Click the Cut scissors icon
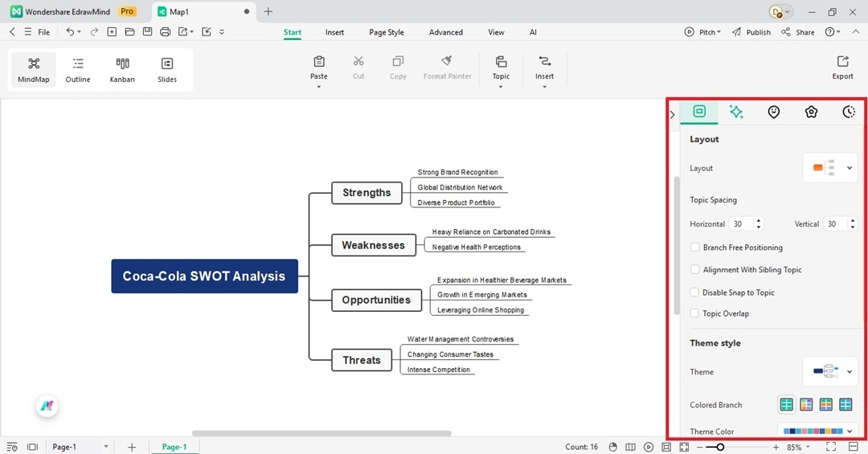868x454 pixels. point(358,61)
